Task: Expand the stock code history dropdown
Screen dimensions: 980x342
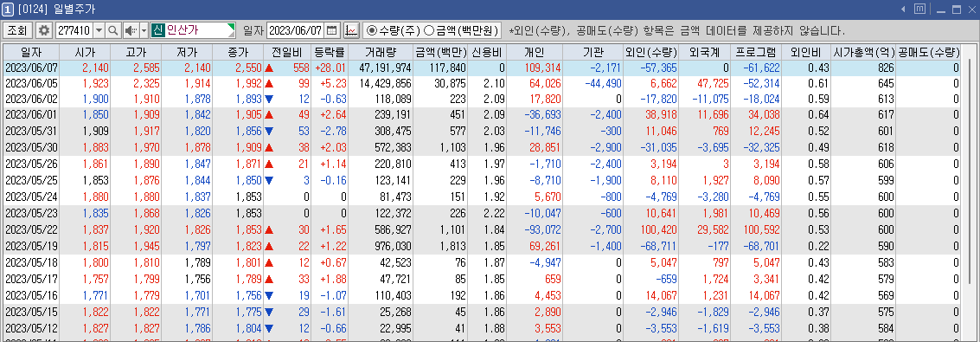Action: click(99, 30)
